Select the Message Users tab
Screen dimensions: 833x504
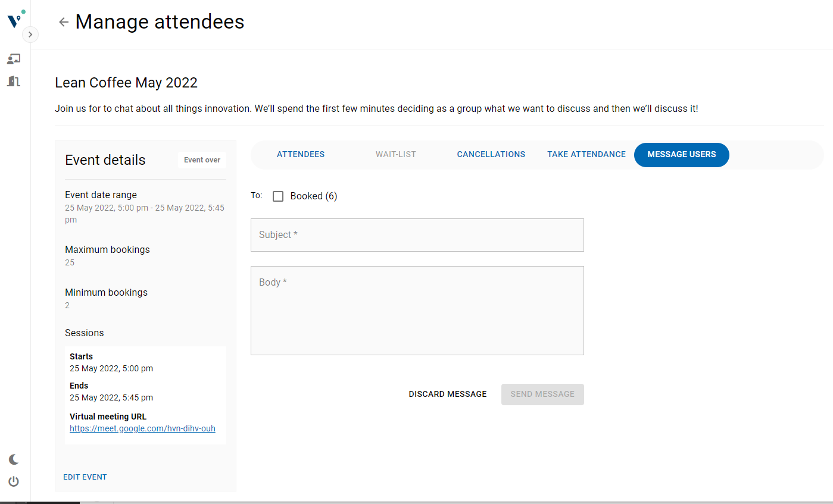click(x=682, y=155)
